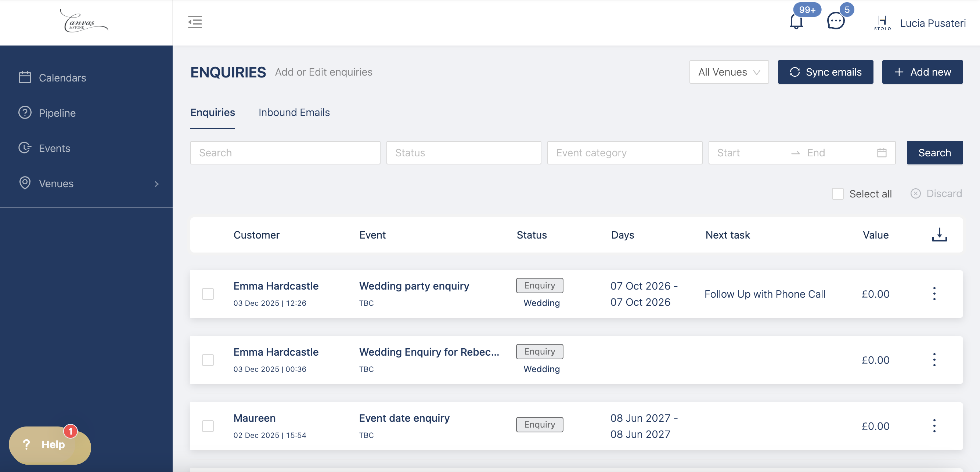The image size is (980, 472).
Task: Open the All Venues dropdown
Action: click(728, 72)
